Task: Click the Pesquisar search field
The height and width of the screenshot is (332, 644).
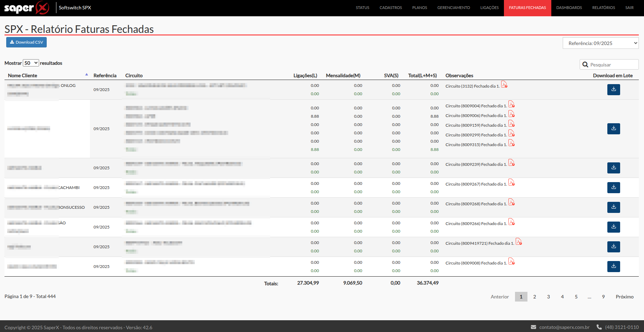Action: [x=609, y=64]
